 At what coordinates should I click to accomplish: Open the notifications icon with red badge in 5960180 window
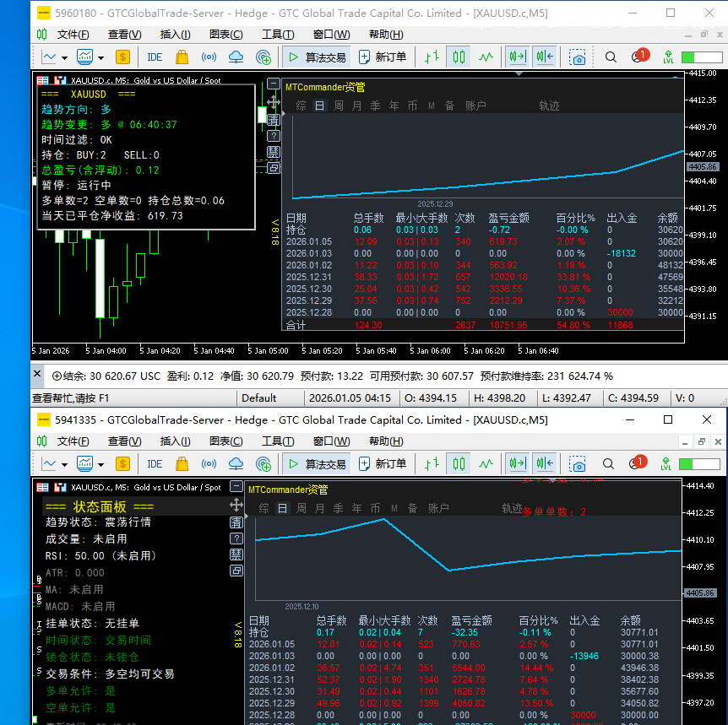tap(638, 57)
